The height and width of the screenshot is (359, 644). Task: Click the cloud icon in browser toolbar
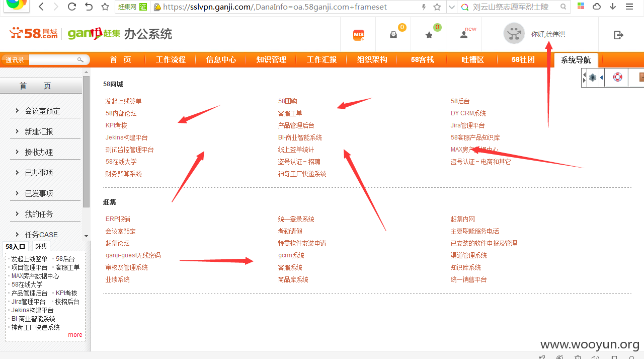click(x=597, y=7)
